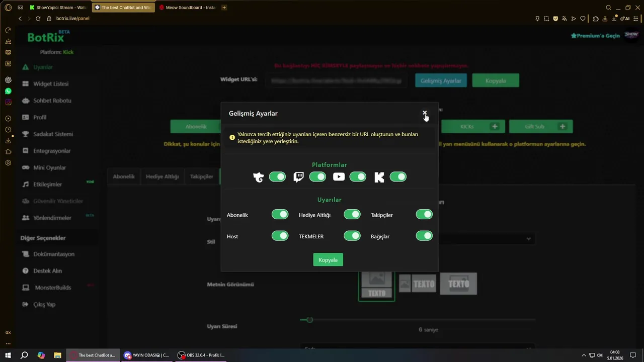Reload the botrix.live page
This screenshot has width=644, height=362.
click(38, 19)
